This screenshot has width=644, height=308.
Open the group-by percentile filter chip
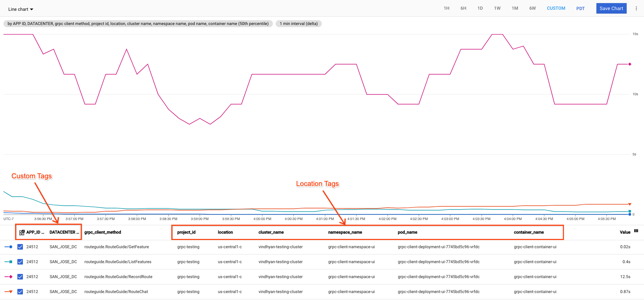pyautogui.click(x=138, y=24)
